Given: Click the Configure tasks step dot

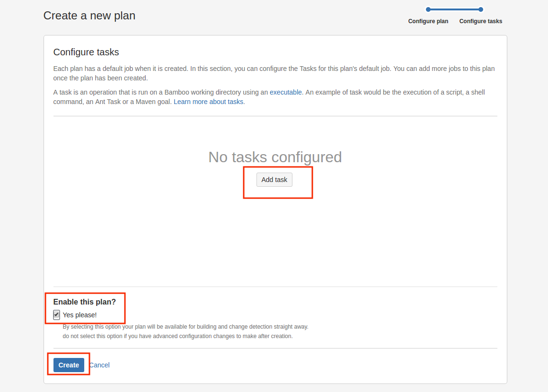Looking at the screenshot, I should click(x=480, y=9).
